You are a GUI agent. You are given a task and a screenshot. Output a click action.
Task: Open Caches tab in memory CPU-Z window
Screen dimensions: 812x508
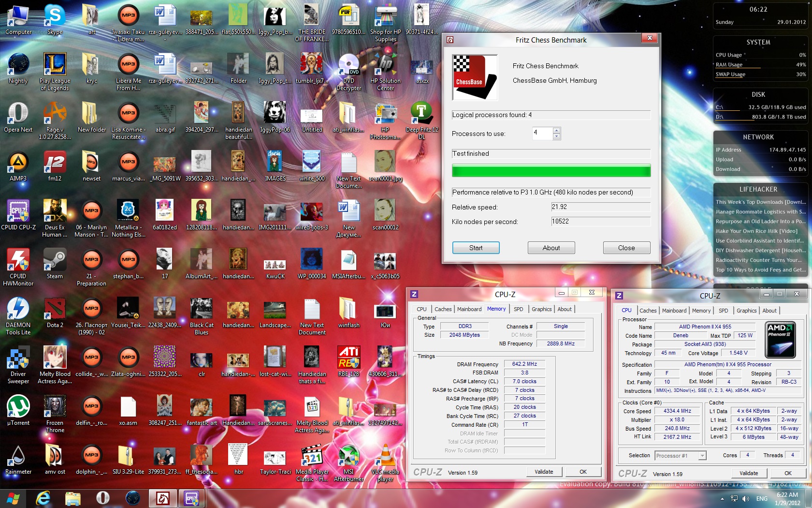click(x=443, y=309)
